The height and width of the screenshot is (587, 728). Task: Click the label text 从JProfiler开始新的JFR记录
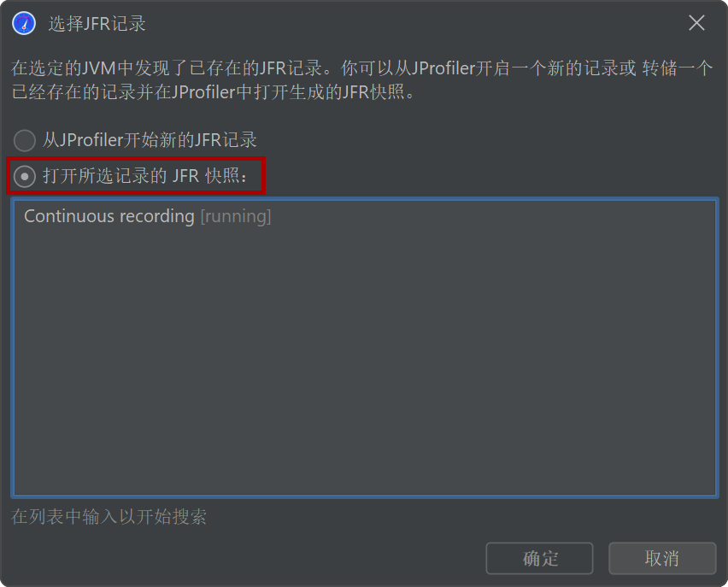pos(150,140)
